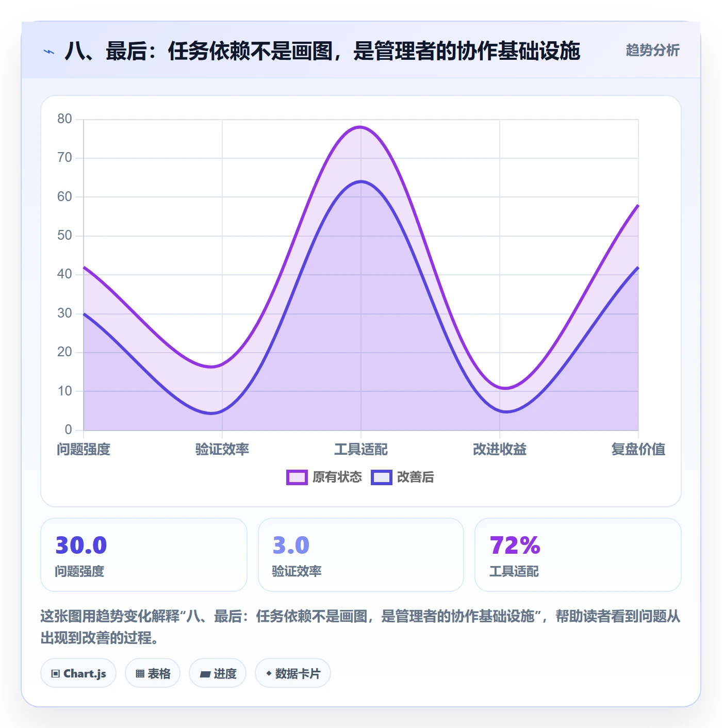Viewport: 722px width, 728px height.
Task: Select the 表格 tag chip
Action: pyautogui.click(x=153, y=673)
